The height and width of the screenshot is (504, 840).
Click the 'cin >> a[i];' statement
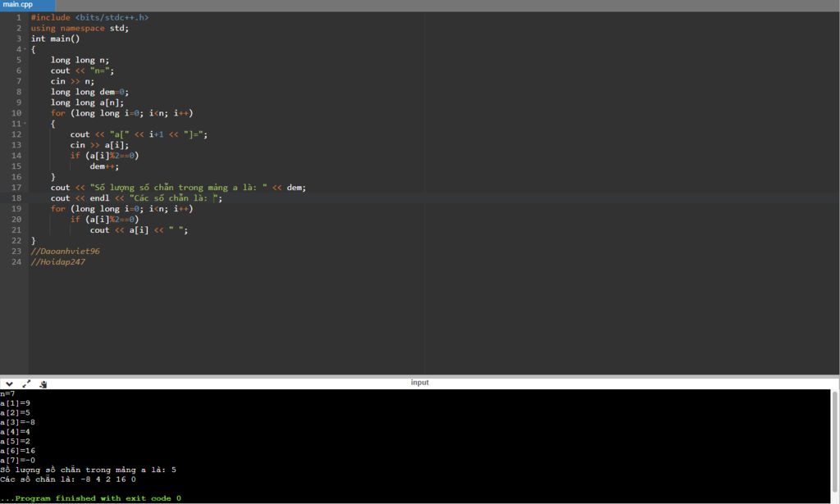99,145
